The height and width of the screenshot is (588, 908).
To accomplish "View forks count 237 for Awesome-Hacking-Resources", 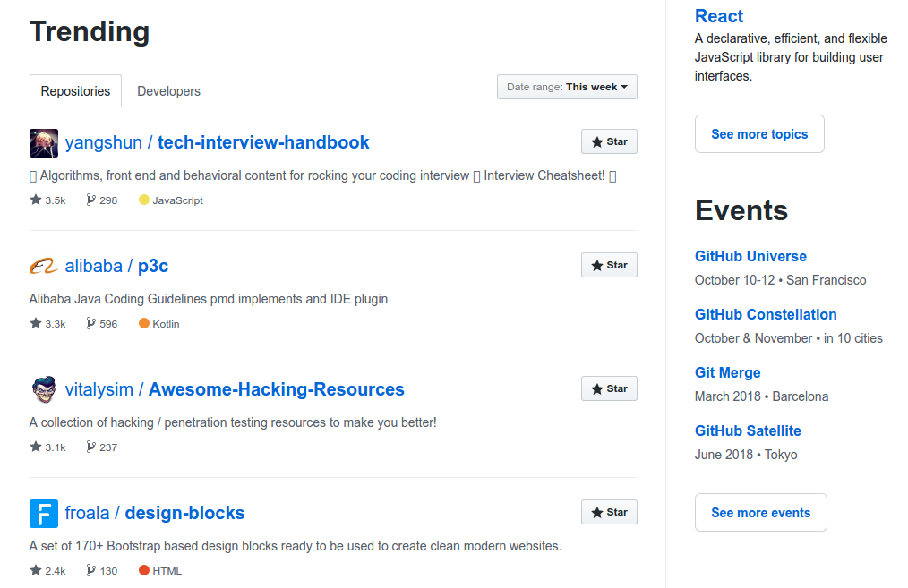I will [x=102, y=447].
